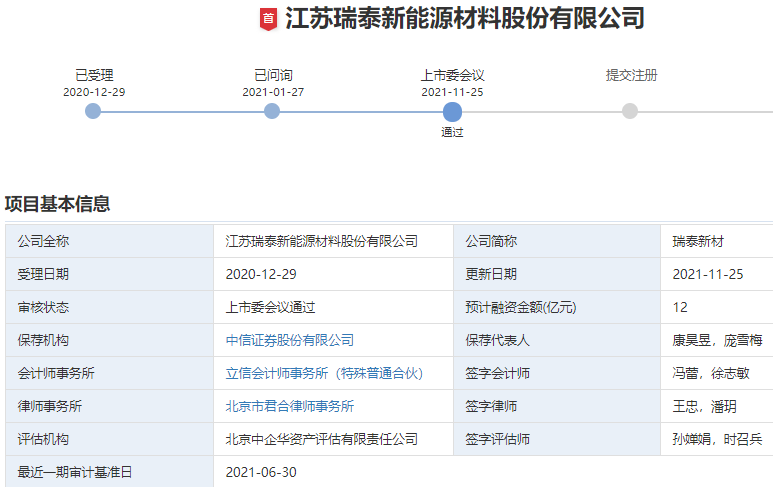773x487 pixels.
Task: Open the 中信证券股份有限公司 sponsor link
Action: point(290,340)
